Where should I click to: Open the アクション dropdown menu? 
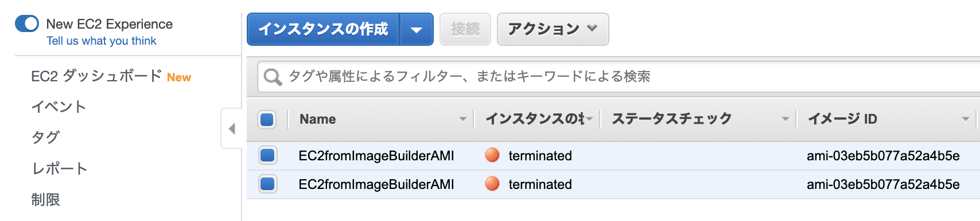click(553, 29)
